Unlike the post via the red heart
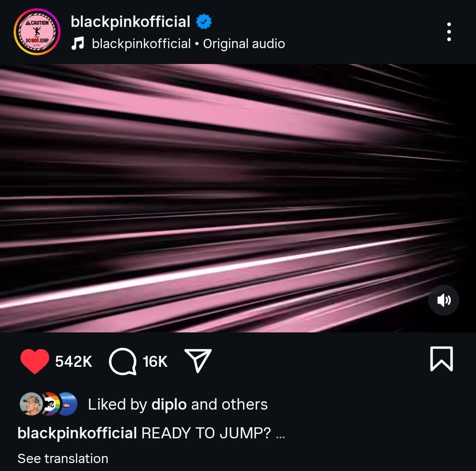The image size is (476, 471). tap(34, 361)
